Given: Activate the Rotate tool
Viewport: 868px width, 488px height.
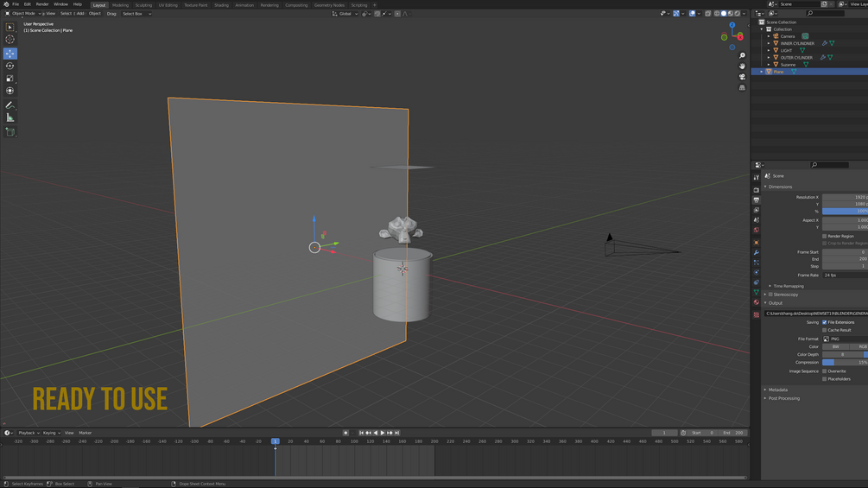Looking at the screenshot, I should [x=10, y=66].
